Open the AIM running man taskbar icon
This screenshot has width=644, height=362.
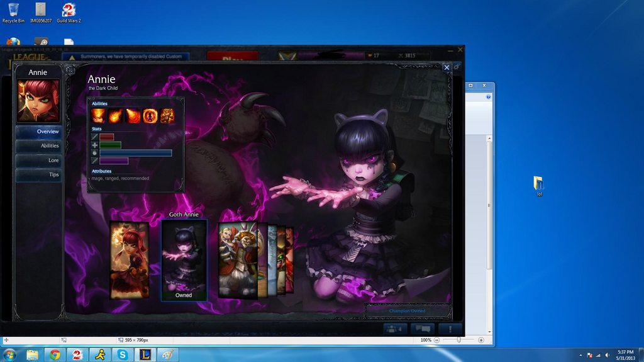point(100,354)
